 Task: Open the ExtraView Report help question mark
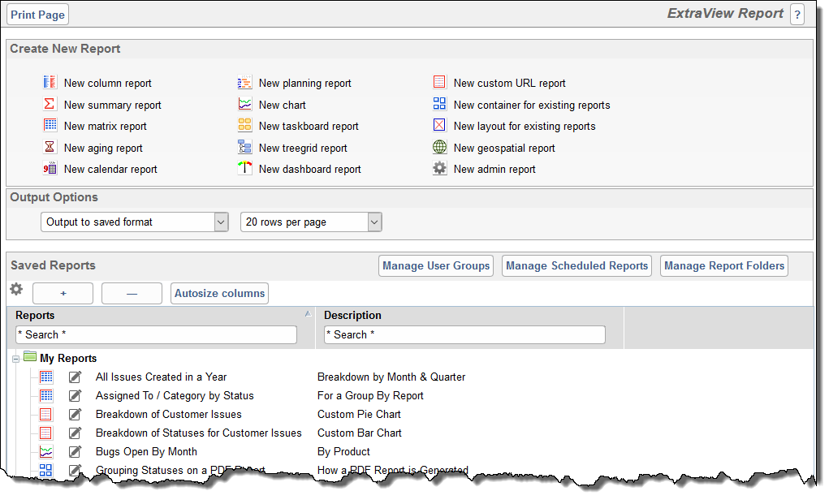pyautogui.click(x=797, y=15)
